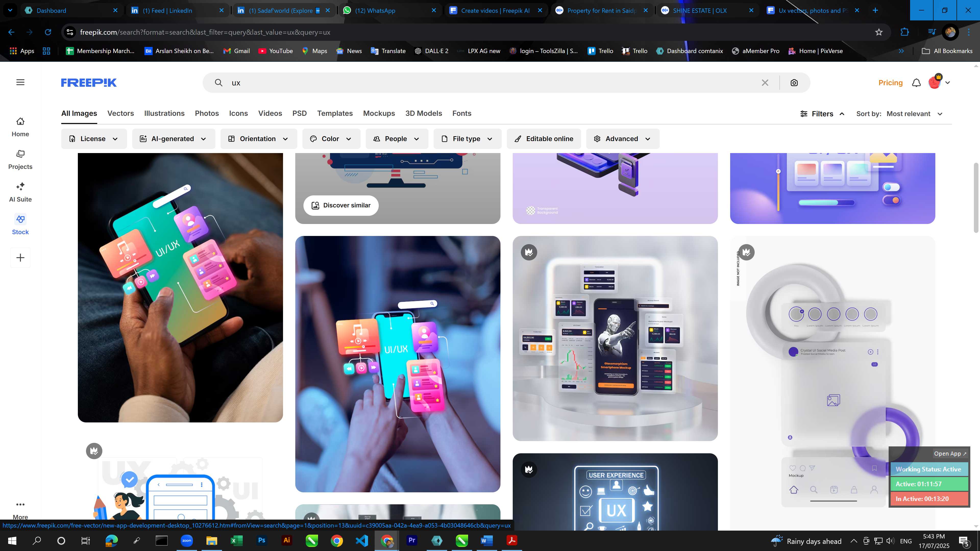The height and width of the screenshot is (551, 980).
Task: Select Stock in the sidebar
Action: [x=20, y=225]
